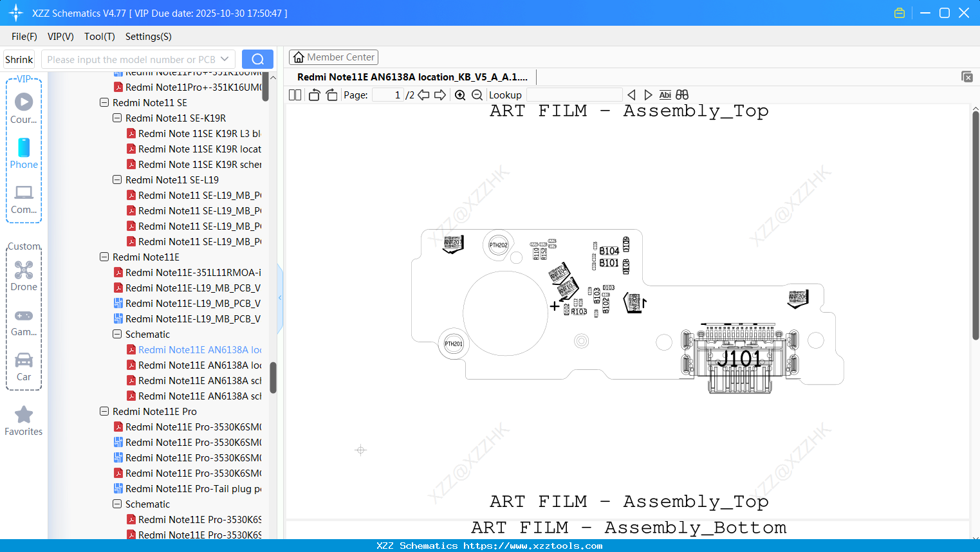
Task: Select the dual-page view icon
Action: 294,95
